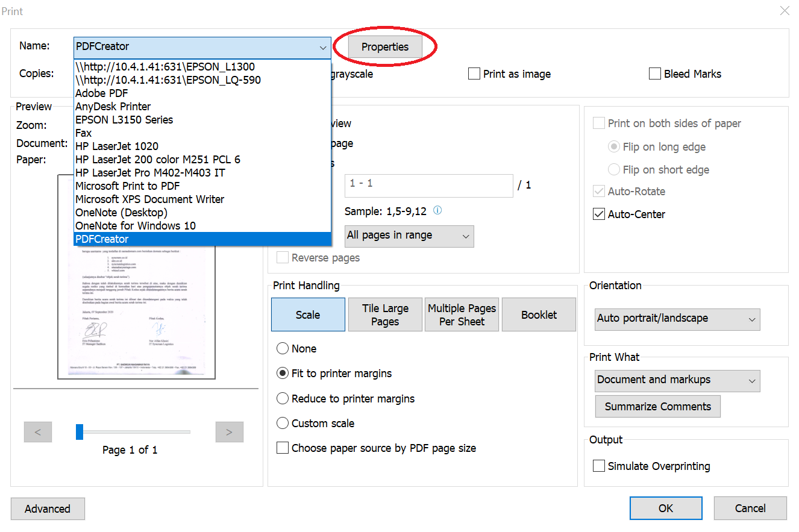Open All pages in range dropdown
This screenshot has height=532, width=799.
click(409, 236)
